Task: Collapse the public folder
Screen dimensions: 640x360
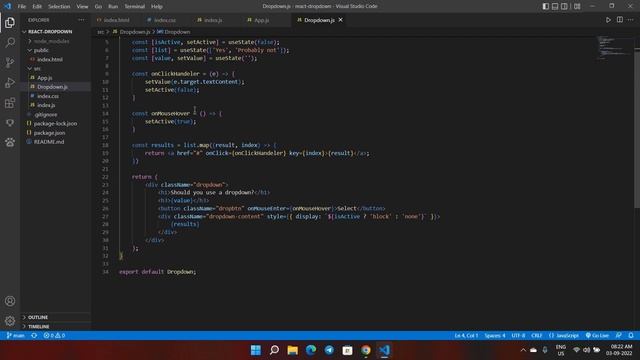Action: pyautogui.click(x=41, y=50)
